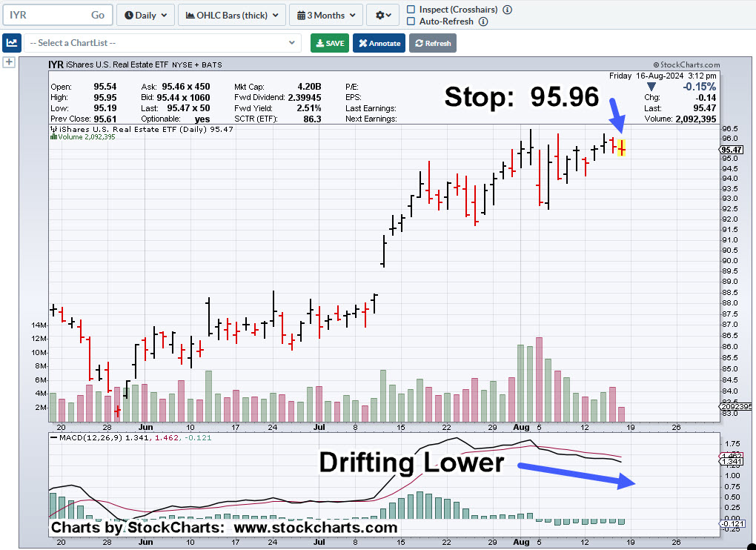Click the StockCharts.com copyright label

click(x=686, y=65)
